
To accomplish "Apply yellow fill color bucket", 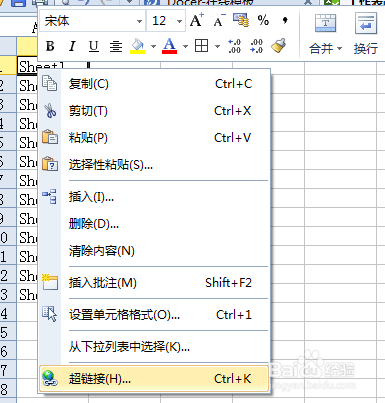I will [137, 46].
